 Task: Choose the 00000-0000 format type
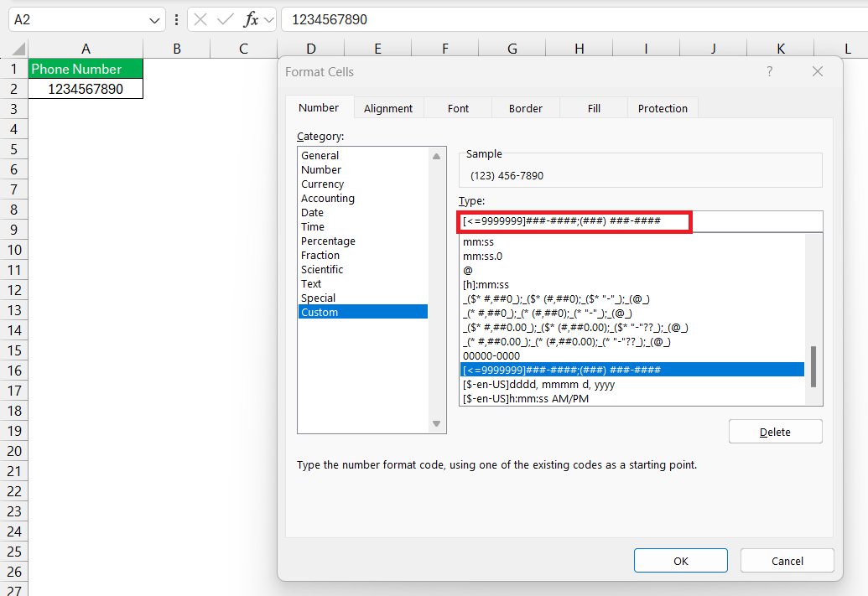tap(632, 355)
